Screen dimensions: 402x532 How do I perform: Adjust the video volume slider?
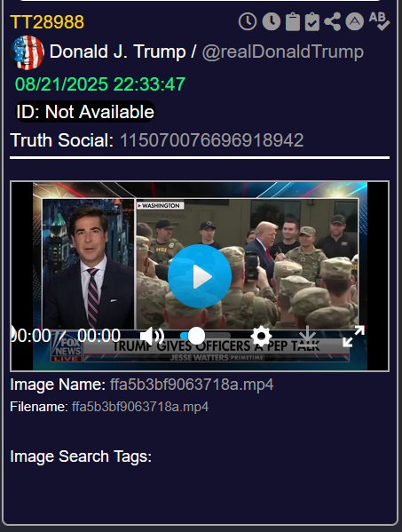[205, 336]
